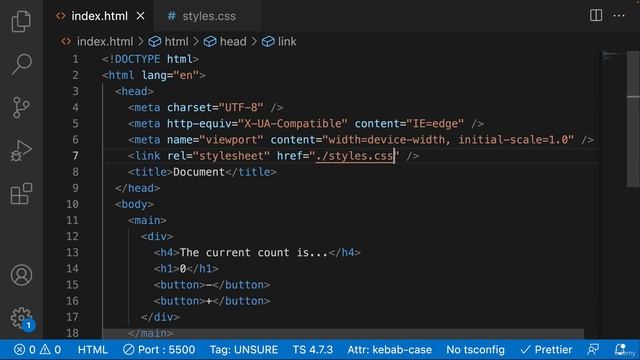Click the opening <body> tag
The width and height of the screenshot is (640, 360).
point(134,204)
